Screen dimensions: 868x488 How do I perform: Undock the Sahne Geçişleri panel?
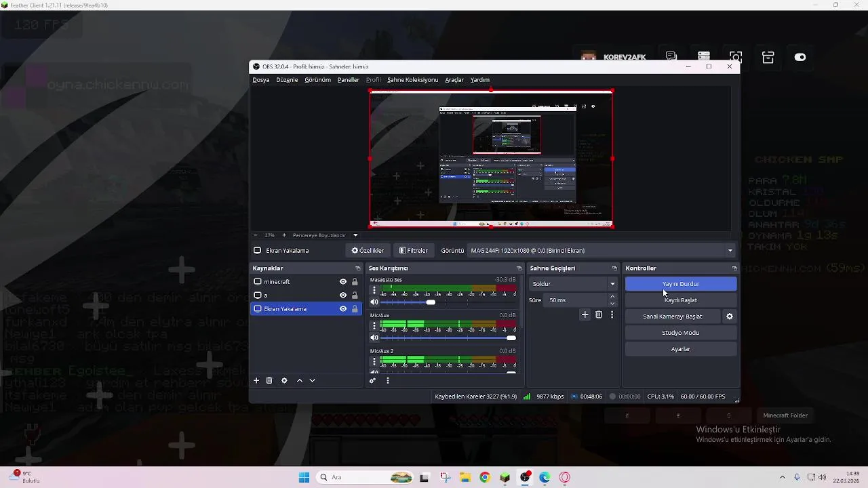(x=614, y=268)
